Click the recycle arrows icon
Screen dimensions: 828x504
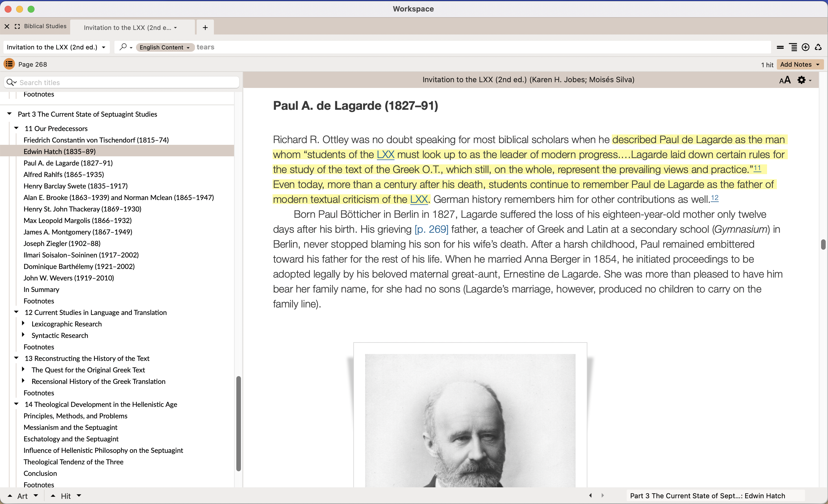click(818, 47)
